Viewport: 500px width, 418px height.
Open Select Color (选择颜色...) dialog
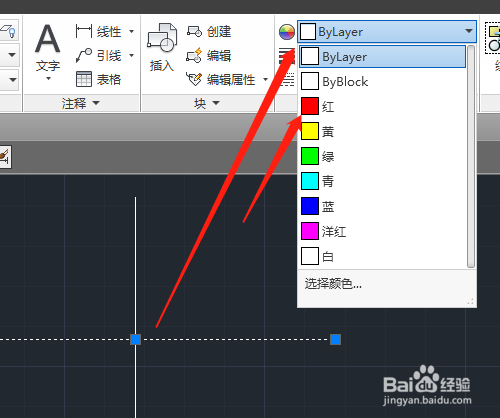[x=333, y=284]
